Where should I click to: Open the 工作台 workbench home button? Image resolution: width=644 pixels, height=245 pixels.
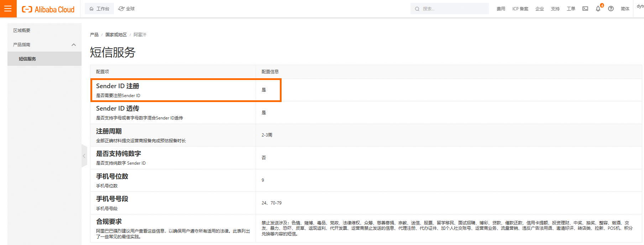[99, 9]
